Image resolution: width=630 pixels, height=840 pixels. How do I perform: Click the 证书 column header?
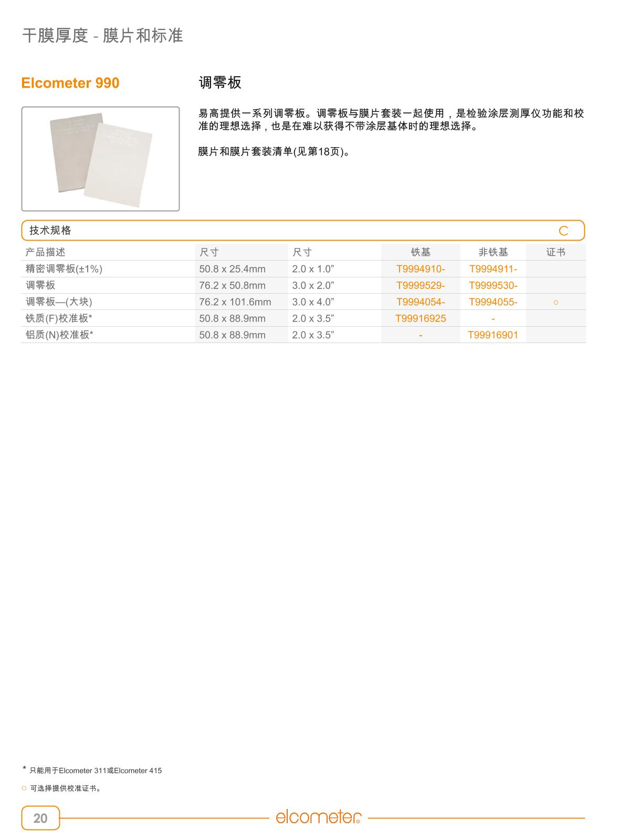(x=555, y=252)
